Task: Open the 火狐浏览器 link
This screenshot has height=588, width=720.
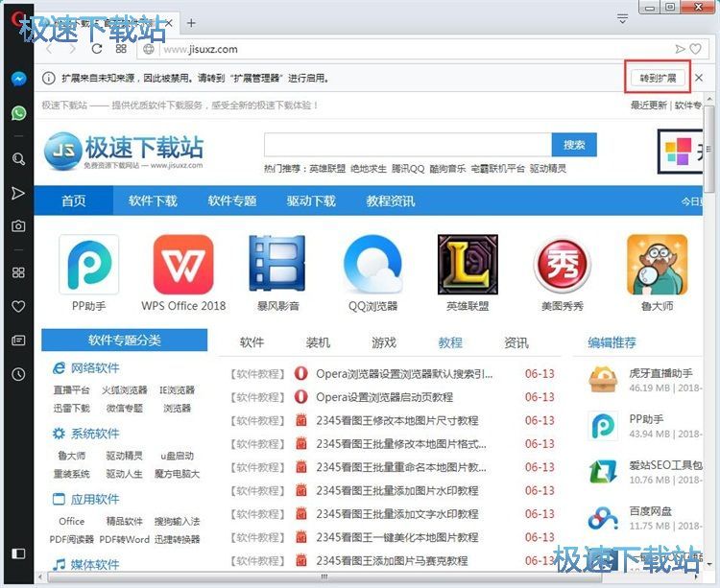Action: click(125, 389)
